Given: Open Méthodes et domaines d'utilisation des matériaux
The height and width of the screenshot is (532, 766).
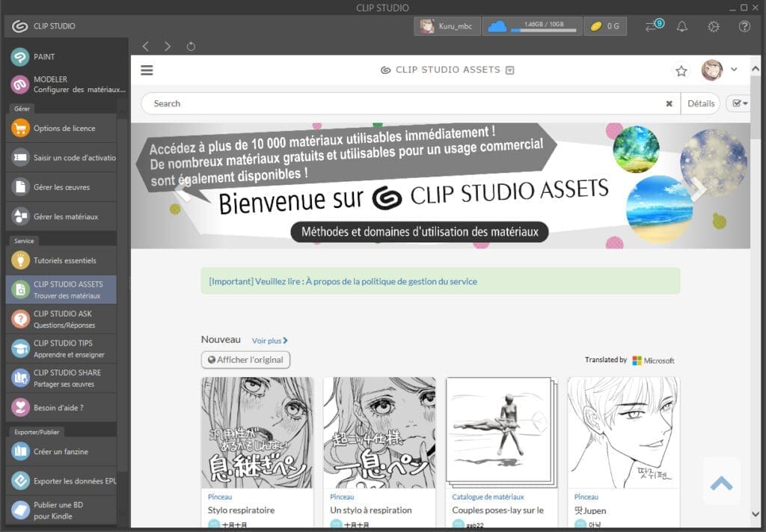Looking at the screenshot, I should [x=420, y=231].
